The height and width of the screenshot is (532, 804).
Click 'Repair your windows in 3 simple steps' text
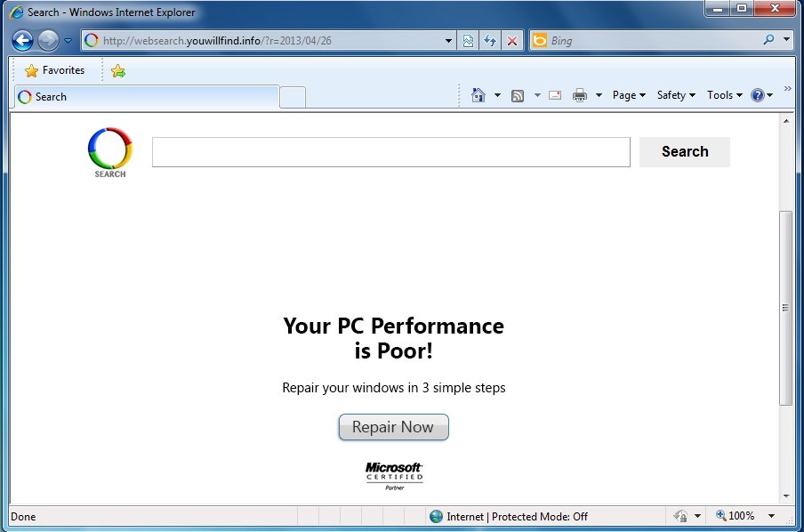(x=394, y=388)
